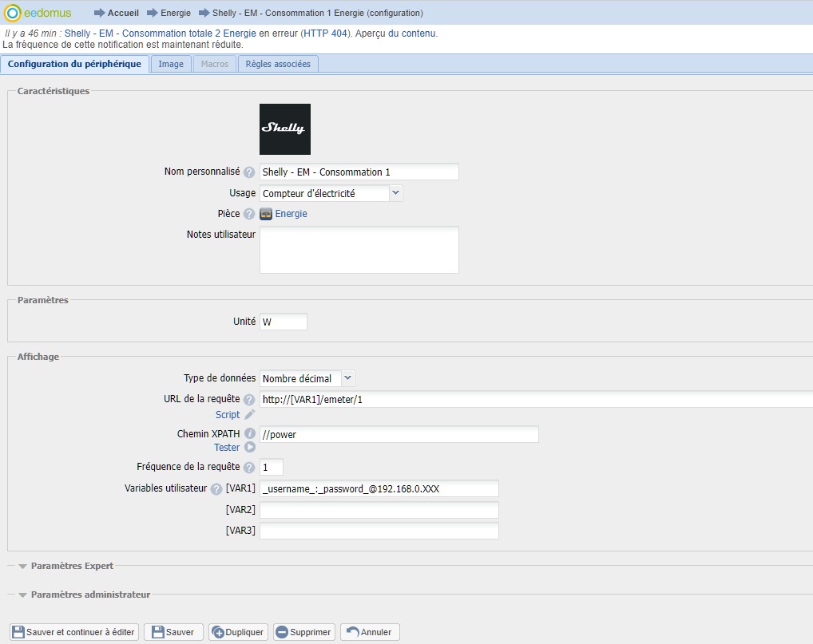
Task: Click the Supprimer button
Action: click(x=304, y=632)
